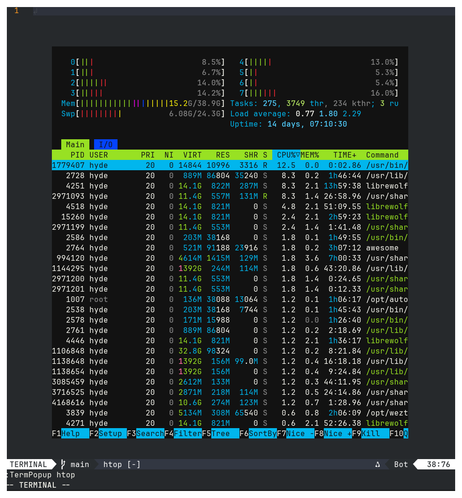Screen dimensions: 462x498
Task: Toggle F5 Tree view
Action: [220, 433]
